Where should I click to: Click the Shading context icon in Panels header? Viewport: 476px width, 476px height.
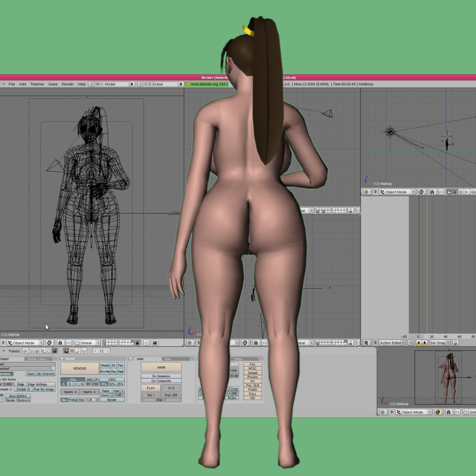[x=37, y=351]
